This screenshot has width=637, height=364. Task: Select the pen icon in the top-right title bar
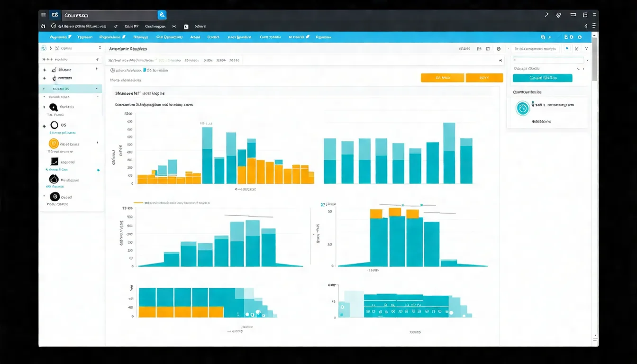click(x=546, y=15)
